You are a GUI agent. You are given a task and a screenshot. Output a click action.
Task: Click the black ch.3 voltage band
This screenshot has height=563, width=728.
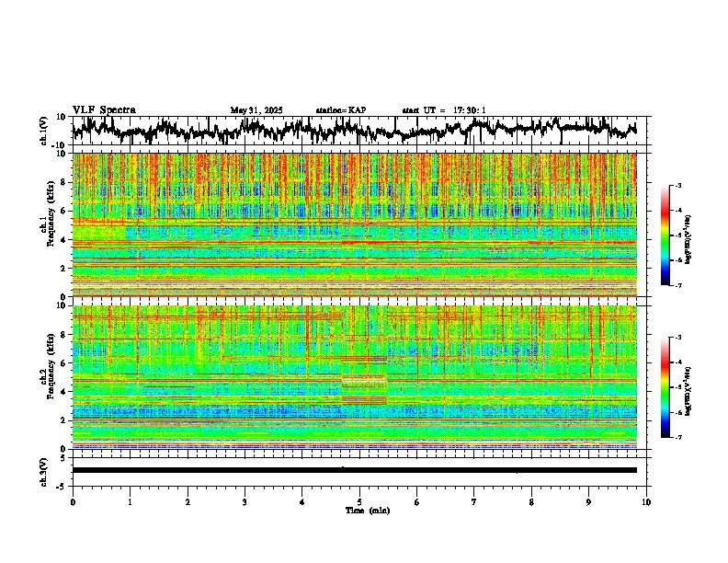point(354,470)
